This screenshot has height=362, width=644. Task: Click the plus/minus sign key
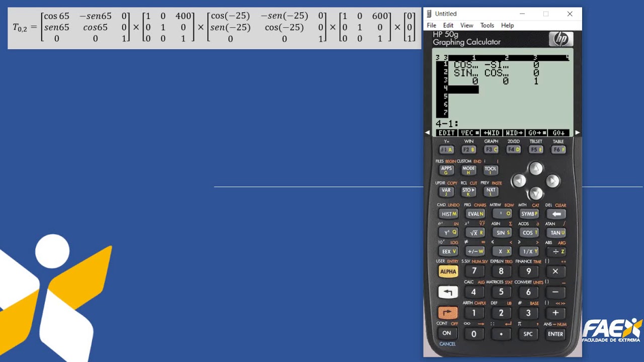click(475, 251)
